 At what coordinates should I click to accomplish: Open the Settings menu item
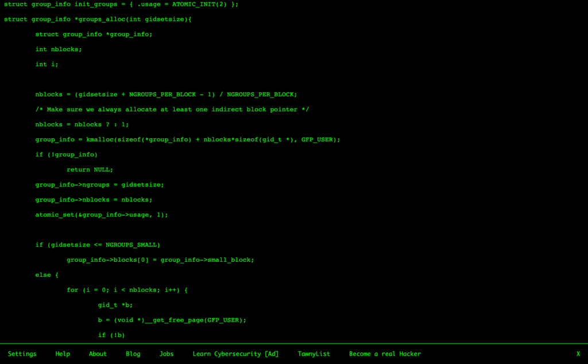coord(22,354)
